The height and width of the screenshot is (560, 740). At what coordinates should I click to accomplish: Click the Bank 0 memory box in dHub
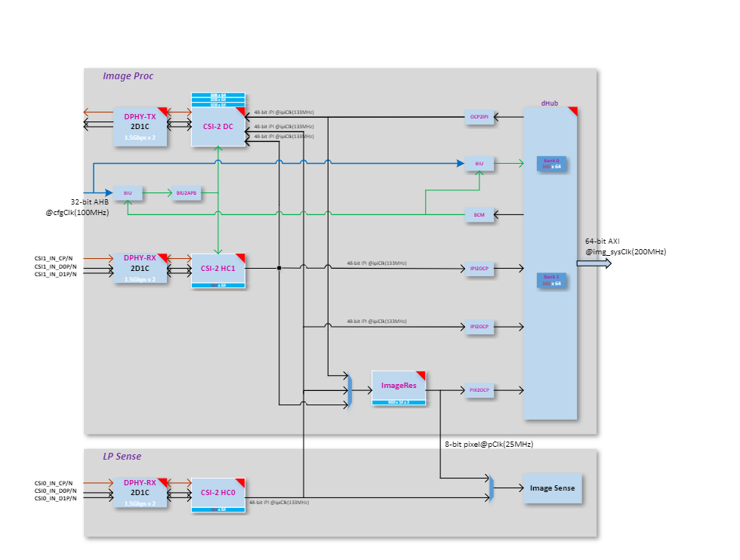[551, 163]
